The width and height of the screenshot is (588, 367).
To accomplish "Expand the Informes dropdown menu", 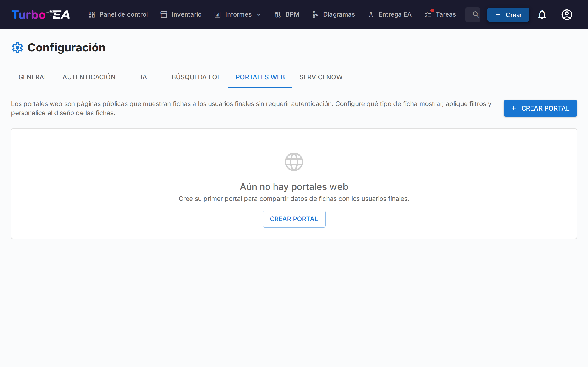I will pyautogui.click(x=259, y=14).
